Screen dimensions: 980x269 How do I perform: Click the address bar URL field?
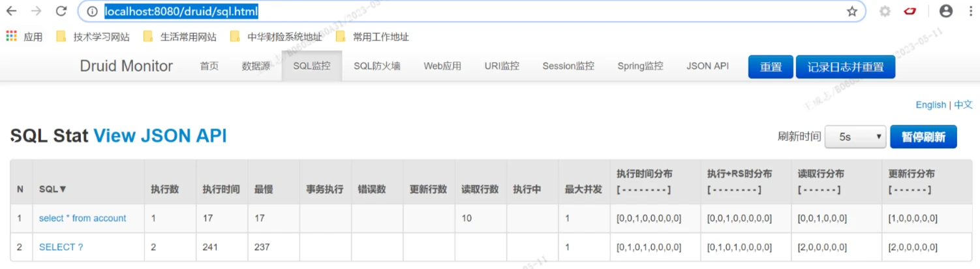click(x=457, y=11)
